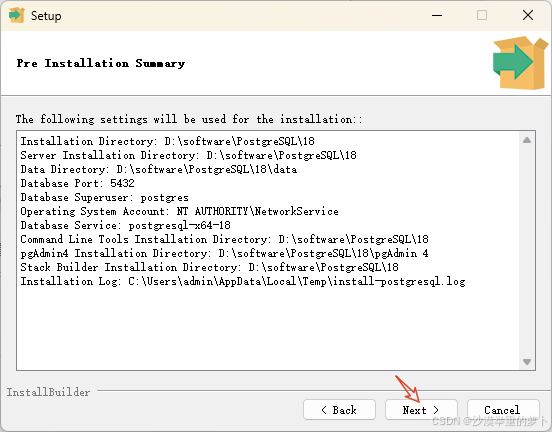Image resolution: width=552 pixels, height=432 pixels.
Task: Select the 'Command Line Tools Installation Directory' line
Action: click(225, 239)
